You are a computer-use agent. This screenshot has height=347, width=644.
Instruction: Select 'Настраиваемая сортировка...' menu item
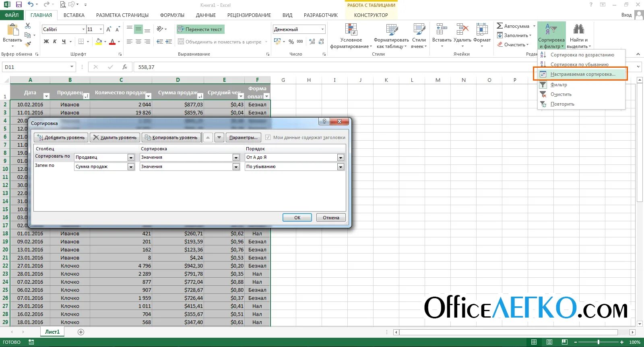point(580,74)
